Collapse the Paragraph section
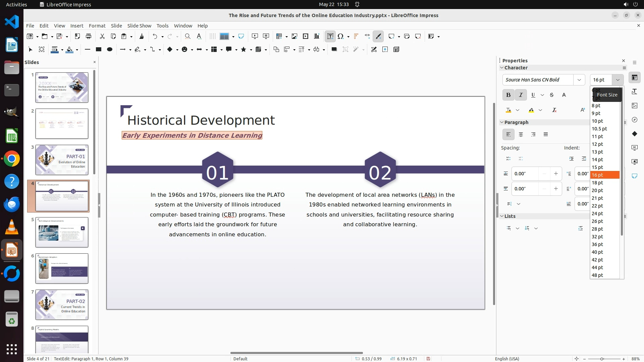The height and width of the screenshot is (362, 644). (502, 122)
